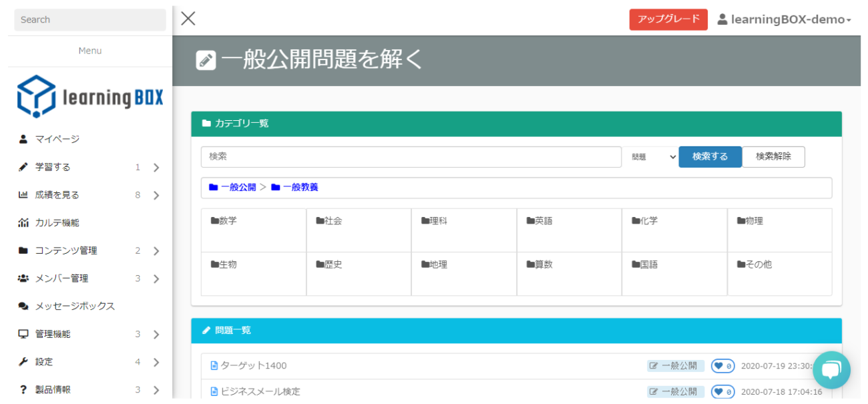868x404 pixels.
Task: Open the 問題 search type dropdown
Action: [654, 157]
